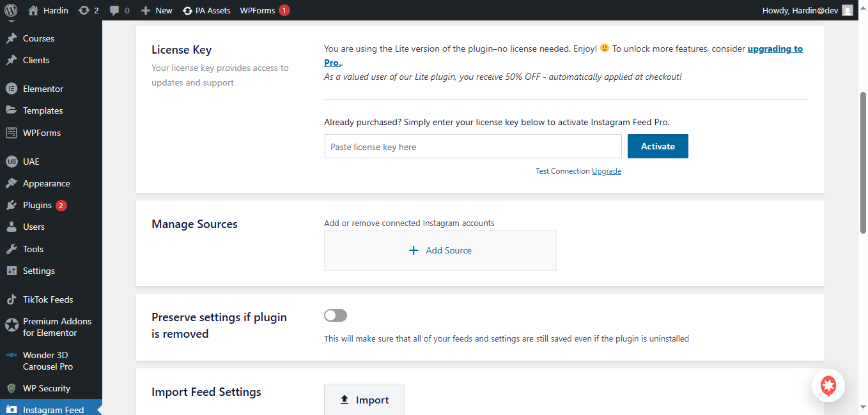
Task: Open the Appearance menu
Action: pyautogui.click(x=51, y=183)
